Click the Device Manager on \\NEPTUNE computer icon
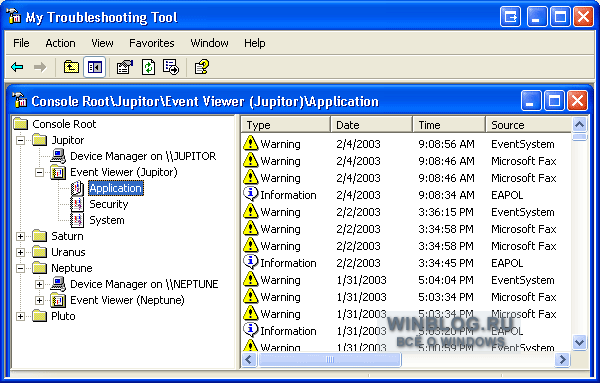Image resolution: width=600 pixels, height=383 pixels. 58,284
